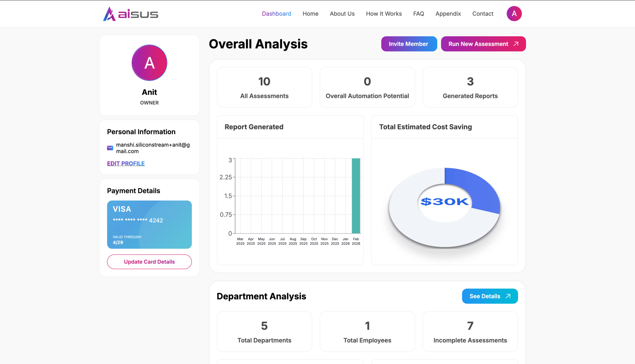Click the VISA credit card graphic
635x364 pixels.
click(x=149, y=225)
